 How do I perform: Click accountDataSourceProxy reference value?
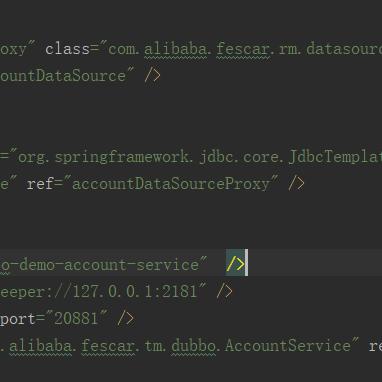171,184
